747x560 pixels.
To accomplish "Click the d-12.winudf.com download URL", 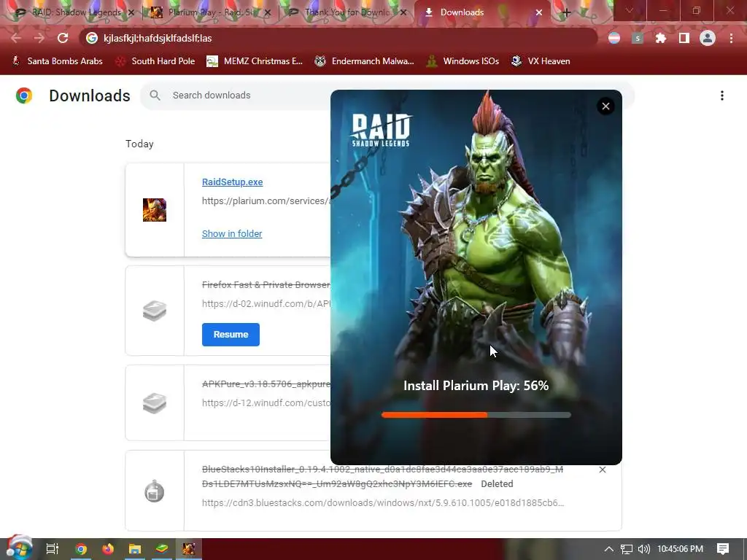I will point(266,402).
